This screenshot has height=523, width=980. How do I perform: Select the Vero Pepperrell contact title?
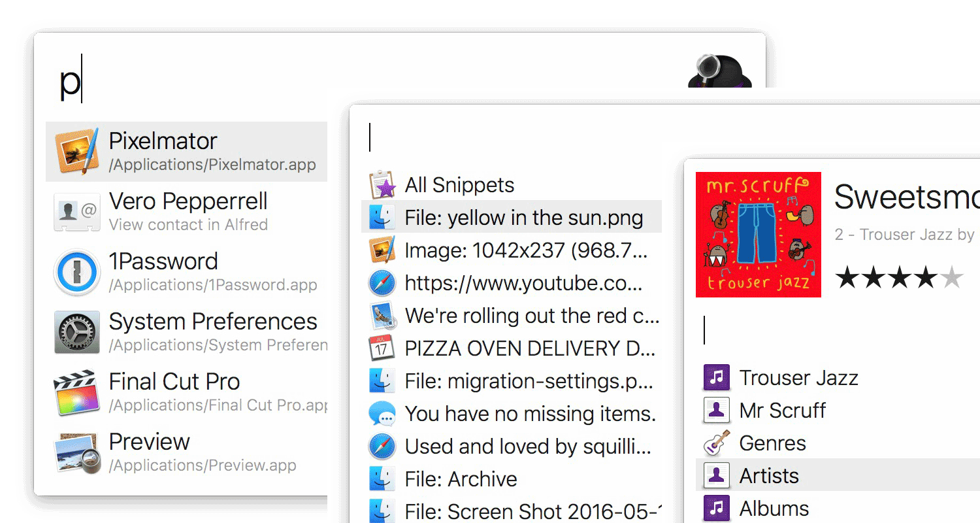[x=188, y=201]
